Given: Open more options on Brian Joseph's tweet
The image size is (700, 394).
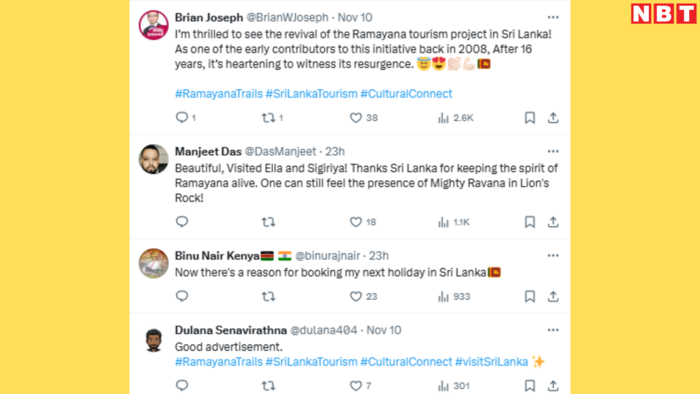Looking at the screenshot, I should (x=553, y=17).
